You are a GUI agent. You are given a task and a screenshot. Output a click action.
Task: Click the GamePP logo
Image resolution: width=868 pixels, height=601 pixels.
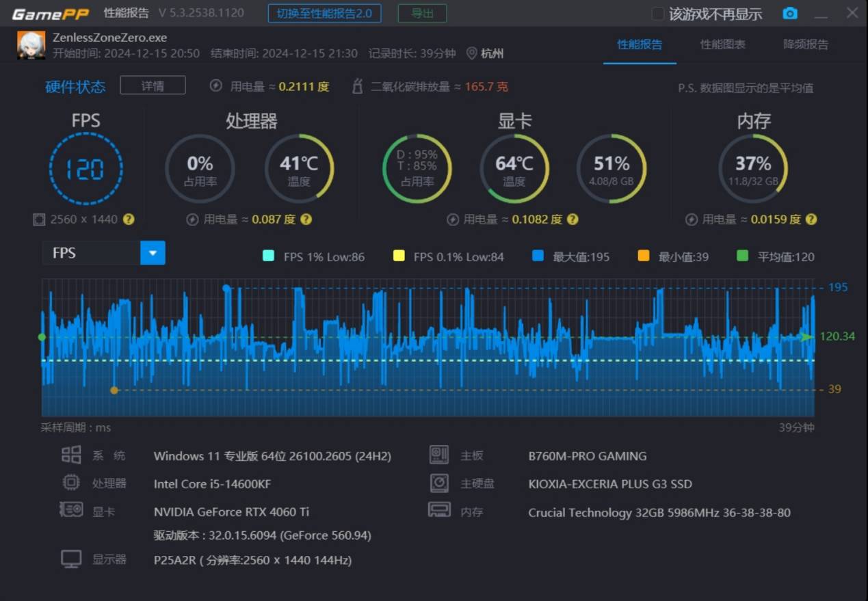51,14
